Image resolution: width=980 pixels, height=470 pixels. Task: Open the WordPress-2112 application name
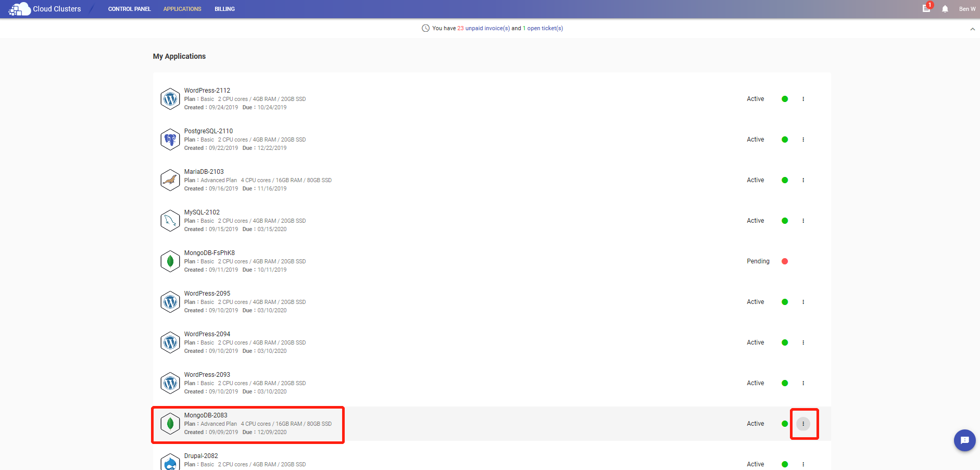click(x=207, y=91)
